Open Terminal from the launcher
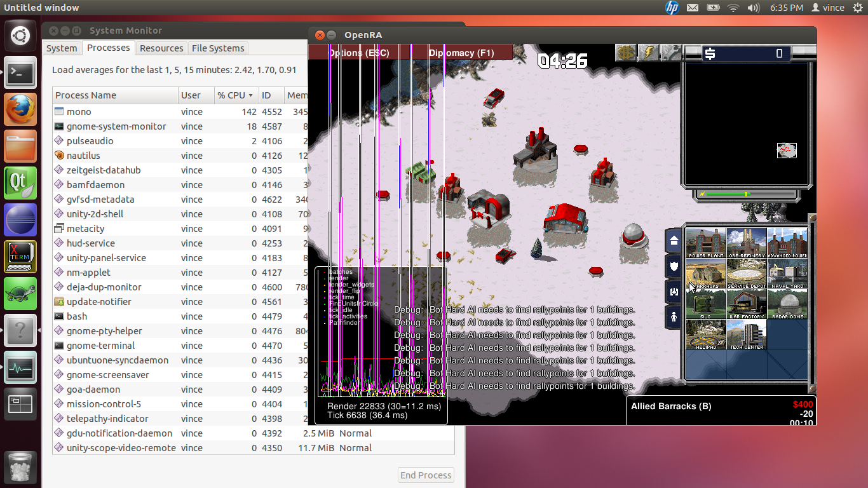Screen dimensions: 868x488 click(x=20, y=73)
